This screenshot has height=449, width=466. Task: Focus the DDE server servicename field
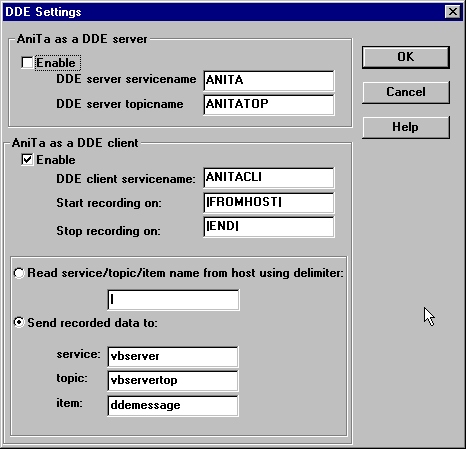[269, 80]
